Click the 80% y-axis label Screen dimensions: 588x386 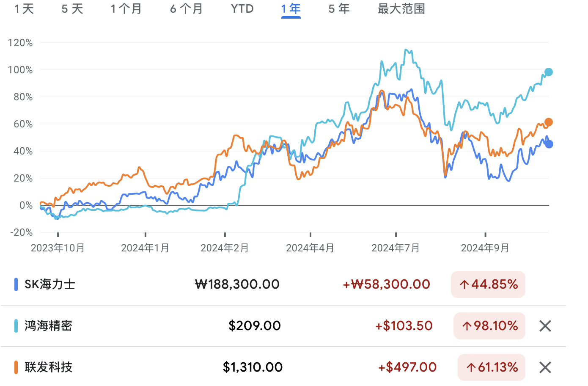(23, 97)
